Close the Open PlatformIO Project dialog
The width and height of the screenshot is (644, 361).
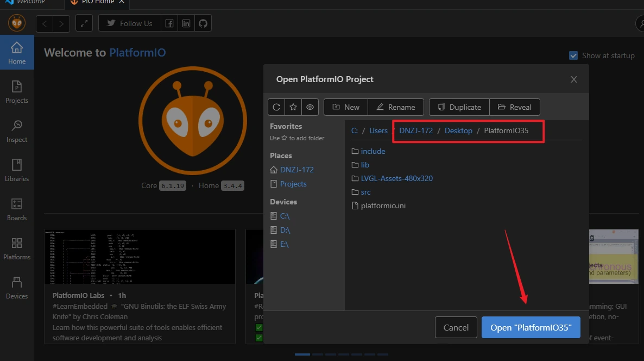(574, 79)
